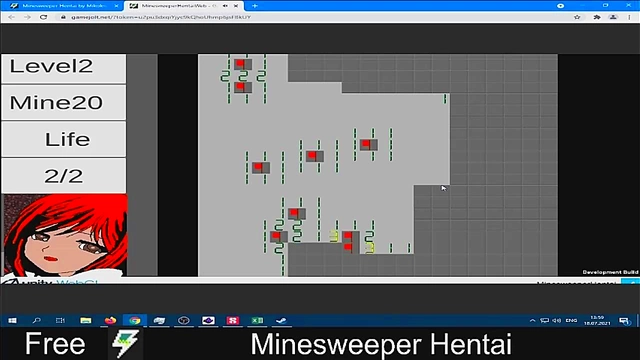This screenshot has width=640, height=360.
Task: Go back with the browser back arrow
Action: click(11, 17)
